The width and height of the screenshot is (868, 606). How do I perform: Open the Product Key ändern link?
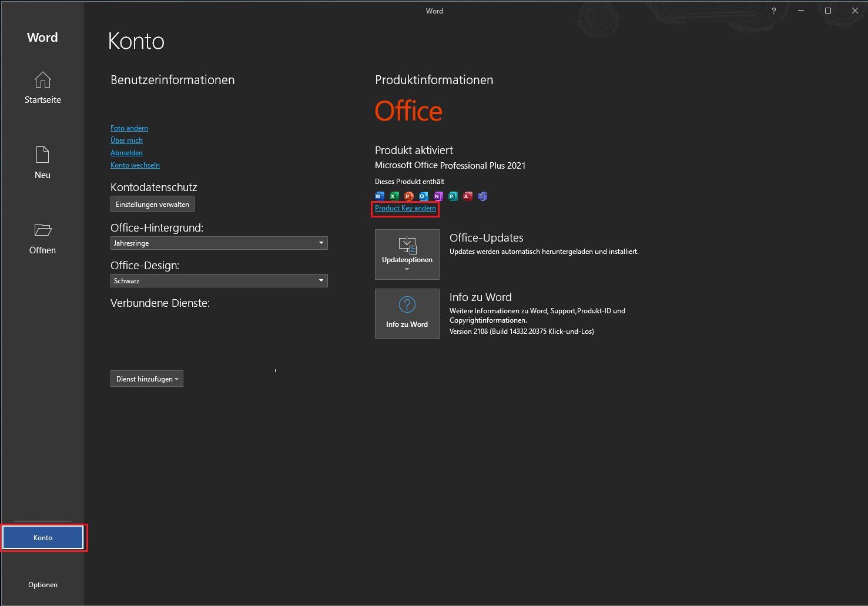click(x=405, y=208)
